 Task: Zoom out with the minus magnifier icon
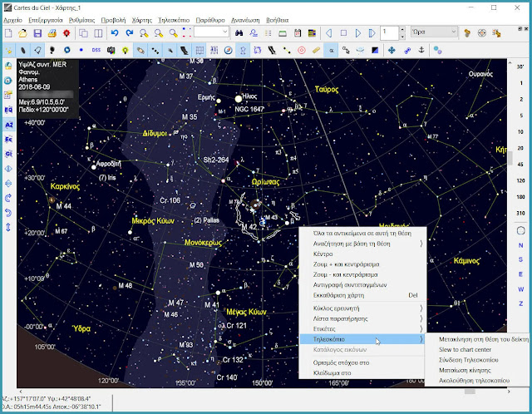(x=159, y=33)
